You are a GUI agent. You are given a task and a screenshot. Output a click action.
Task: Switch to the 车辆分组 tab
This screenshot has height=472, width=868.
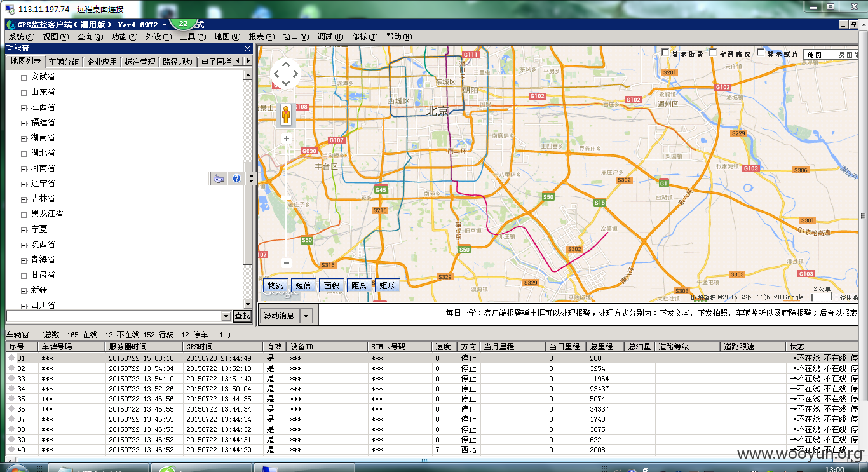[x=64, y=62]
